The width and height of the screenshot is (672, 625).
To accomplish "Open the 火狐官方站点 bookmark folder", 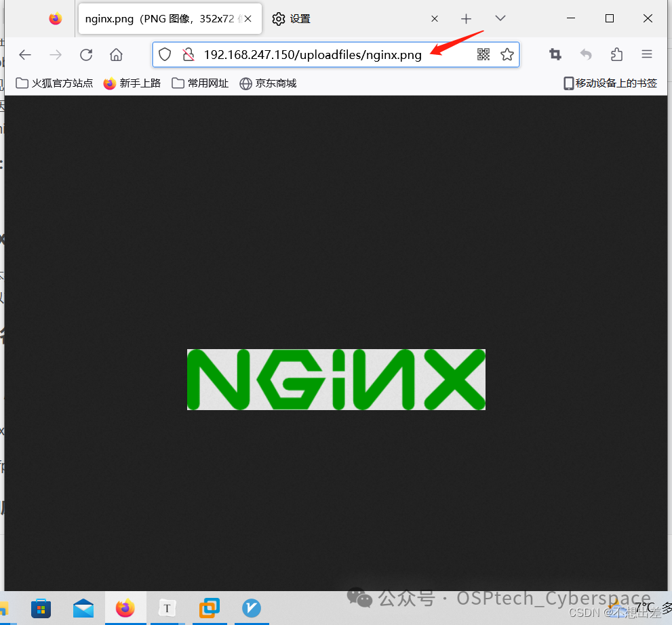I will point(54,83).
